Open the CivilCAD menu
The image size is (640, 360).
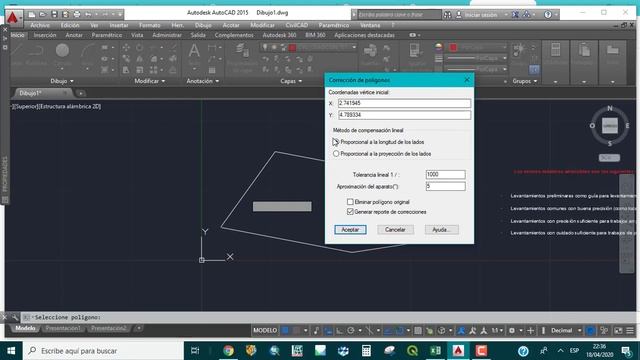pyautogui.click(x=296, y=25)
